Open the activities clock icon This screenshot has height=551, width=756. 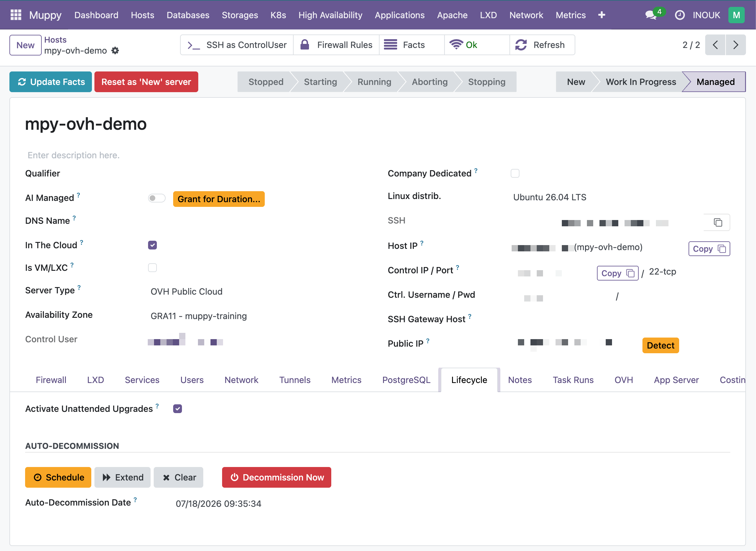[x=679, y=15]
